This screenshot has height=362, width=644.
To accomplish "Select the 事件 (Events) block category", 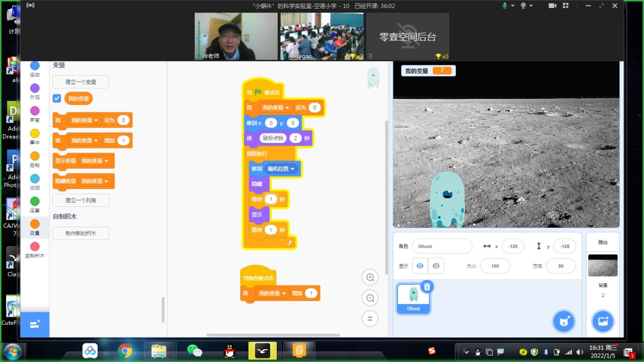I will [x=35, y=137].
